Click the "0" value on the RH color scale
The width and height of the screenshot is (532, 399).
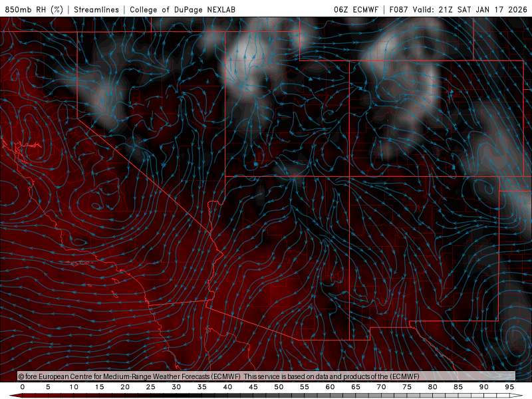pyautogui.click(x=23, y=387)
